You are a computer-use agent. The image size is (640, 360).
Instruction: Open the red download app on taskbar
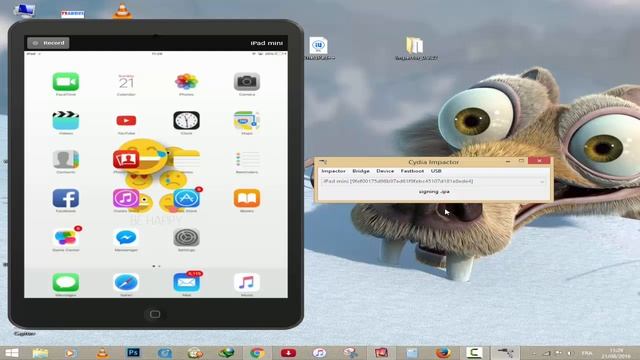click(x=288, y=353)
